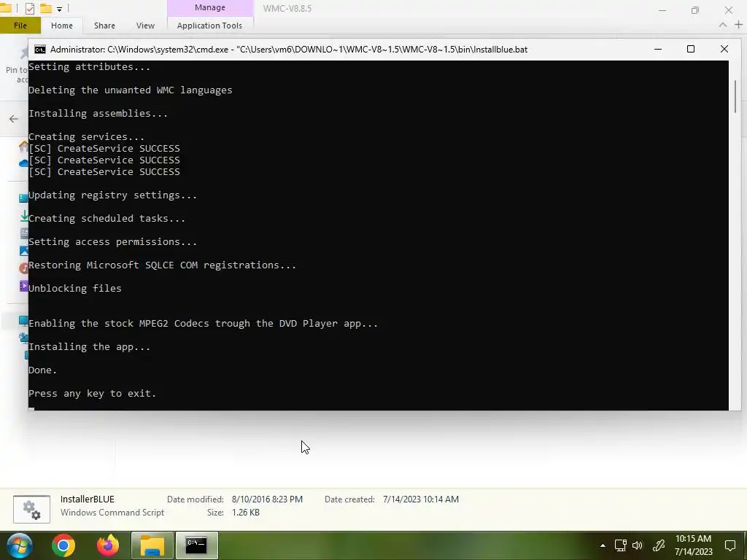747x560 pixels.
Task: Open the Windows Ink pen tray icon
Action: click(x=659, y=545)
